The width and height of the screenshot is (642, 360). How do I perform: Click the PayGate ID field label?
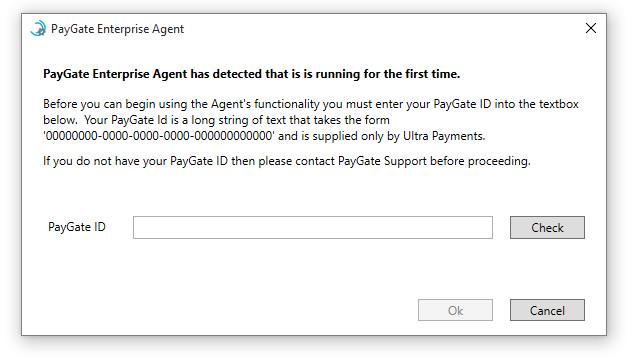coord(77,227)
